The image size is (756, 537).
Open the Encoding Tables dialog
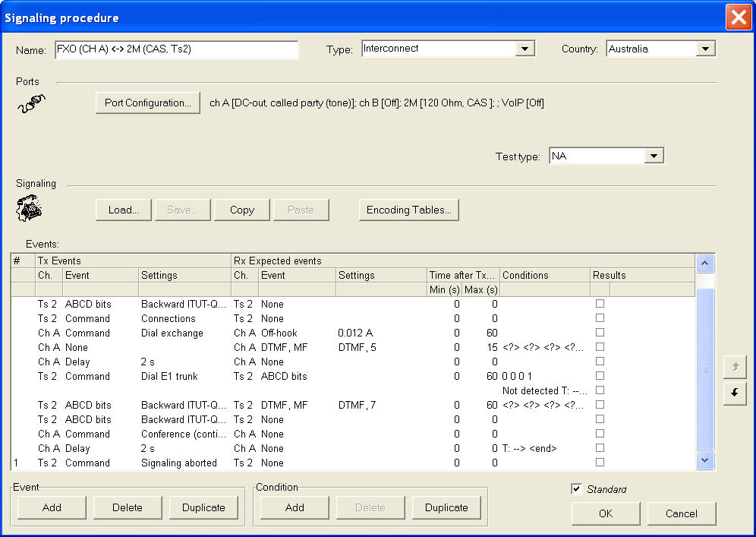pyautogui.click(x=408, y=210)
